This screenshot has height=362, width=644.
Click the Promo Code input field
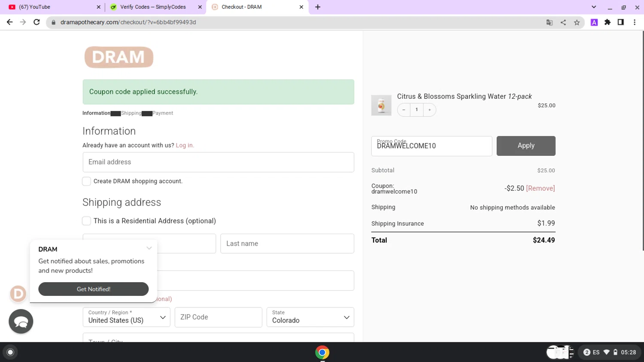coord(431,146)
